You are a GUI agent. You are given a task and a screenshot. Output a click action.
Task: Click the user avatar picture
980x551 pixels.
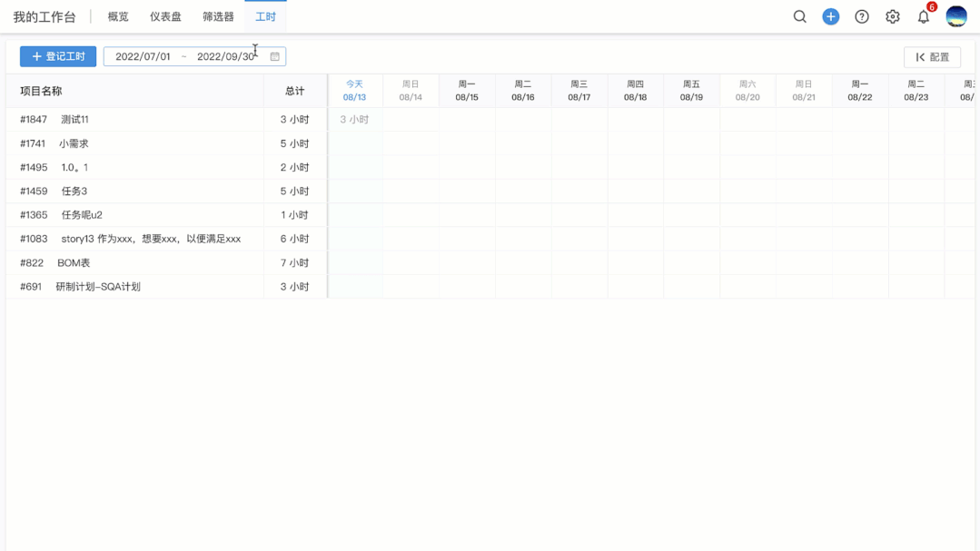click(x=956, y=16)
